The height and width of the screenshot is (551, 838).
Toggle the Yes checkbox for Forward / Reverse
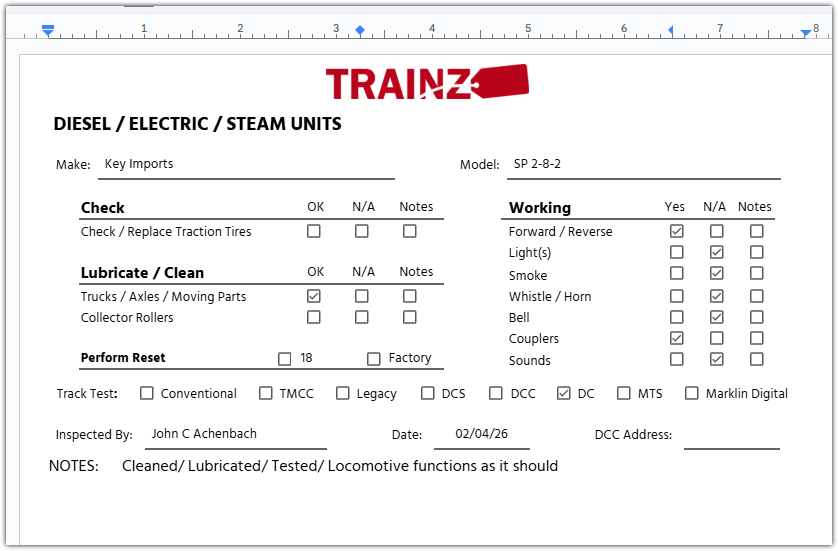tap(677, 231)
